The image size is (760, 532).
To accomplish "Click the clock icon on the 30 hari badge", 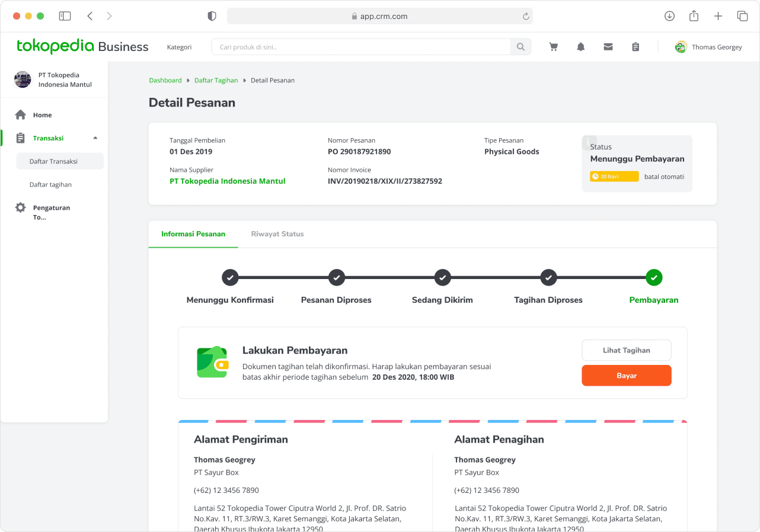I will (595, 177).
